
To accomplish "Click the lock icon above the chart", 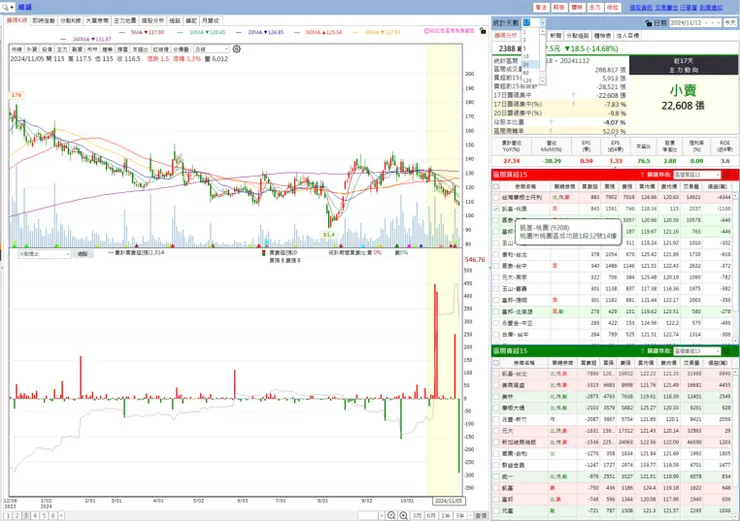I will pos(482,31).
